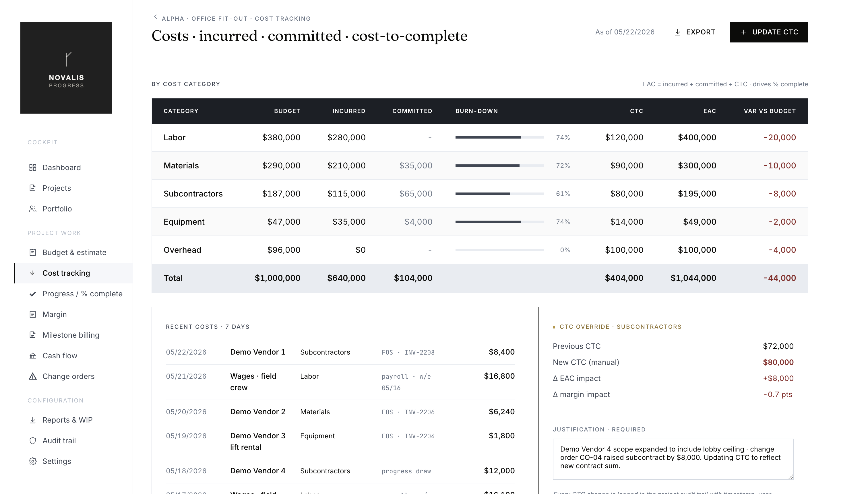Click the plus icon on Update CTC

point(743,32)
